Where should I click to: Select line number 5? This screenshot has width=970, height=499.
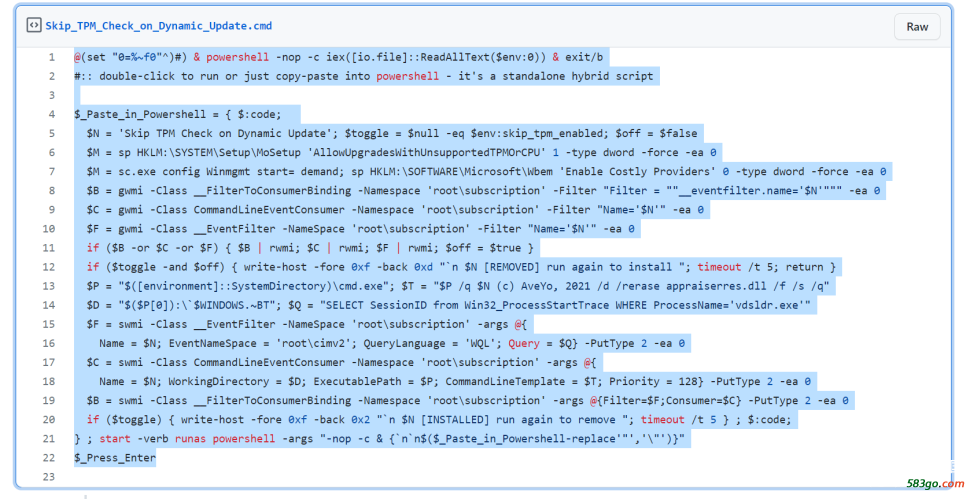[x=52, y=134]
